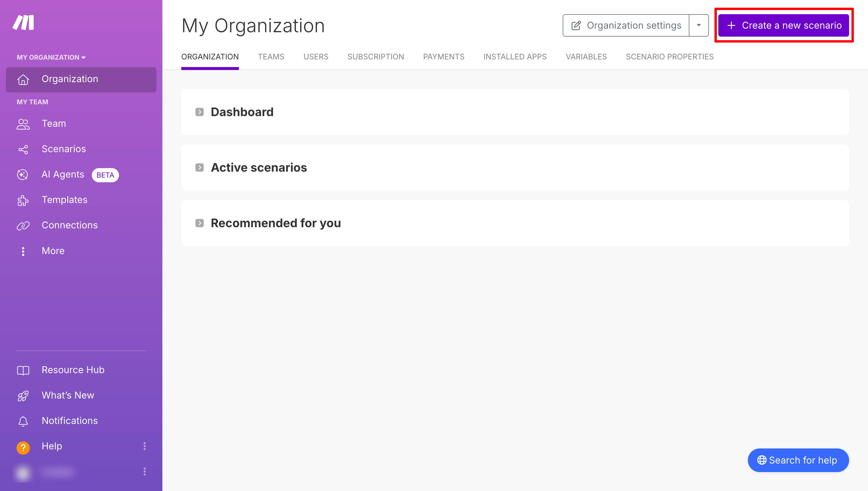Open the MY ORGANIZATION switcher dropdown
The width and height of the screenshot is (868, 491).
tap(51, 57)
